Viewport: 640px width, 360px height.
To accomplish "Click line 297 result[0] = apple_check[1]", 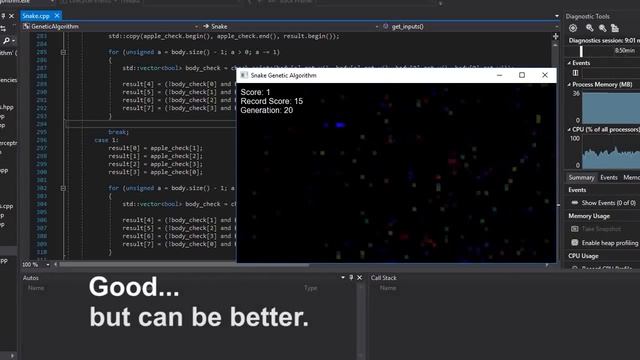I will [x=156, y=148].
